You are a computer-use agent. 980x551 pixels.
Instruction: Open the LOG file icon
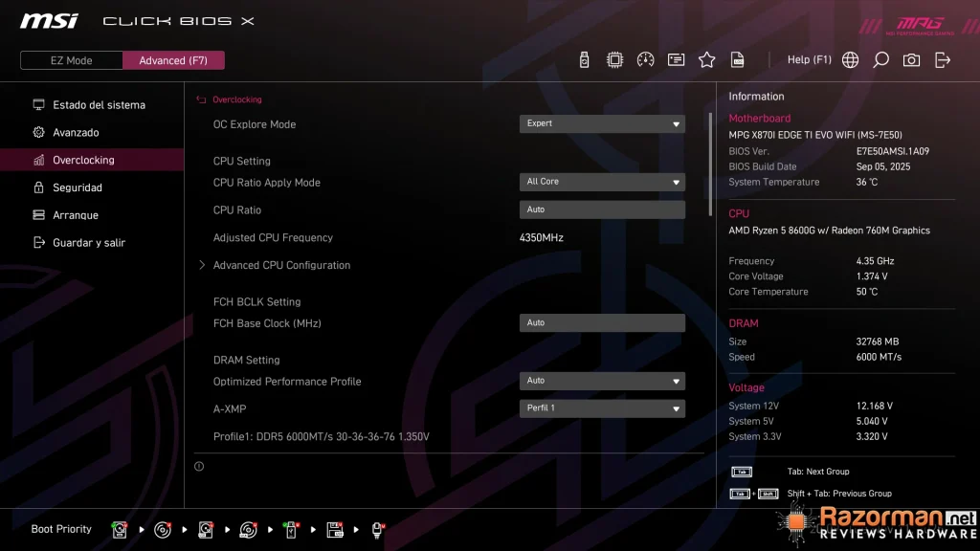[737, 60]
